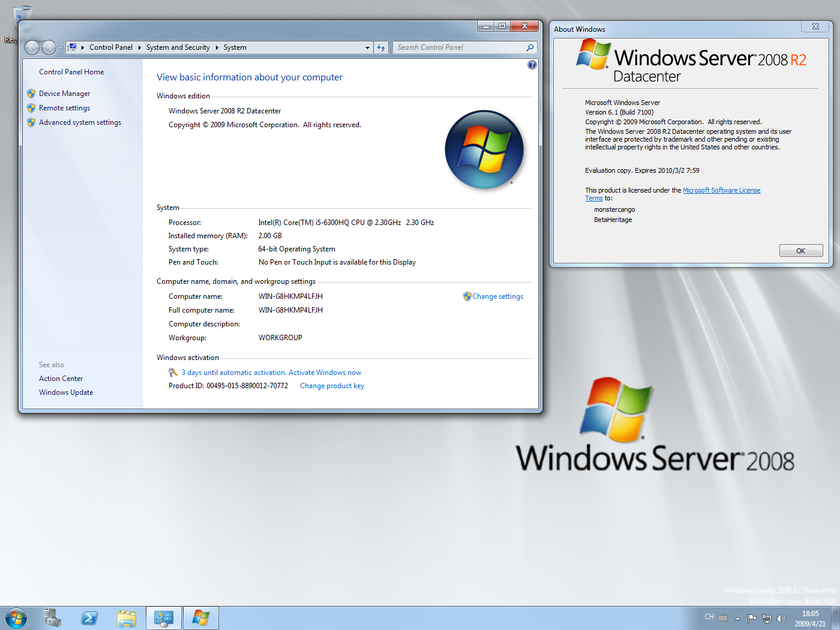Expand arrow after System and Security breadcrumb
The image size is (840, 630).
[217, 47]
